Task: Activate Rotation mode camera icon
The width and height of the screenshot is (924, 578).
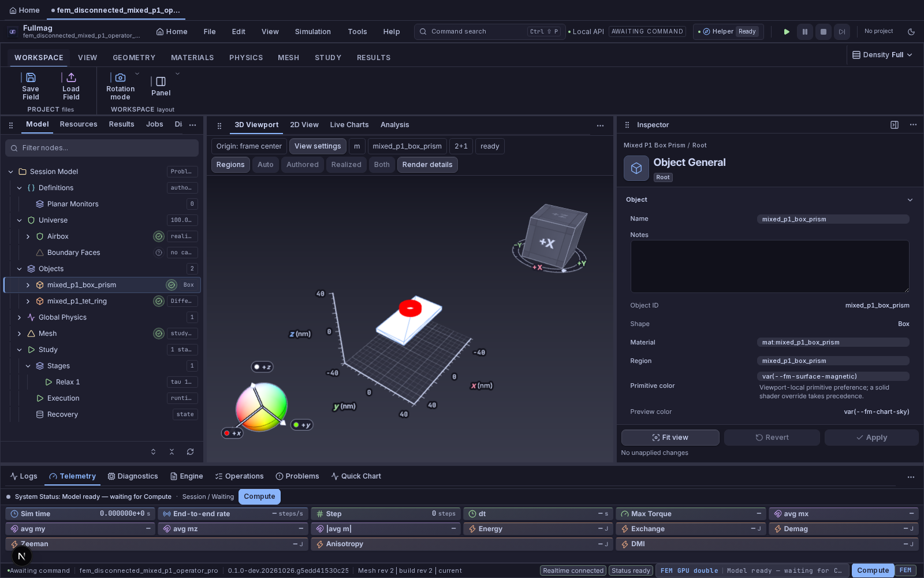Action: [x=120, y=77]
